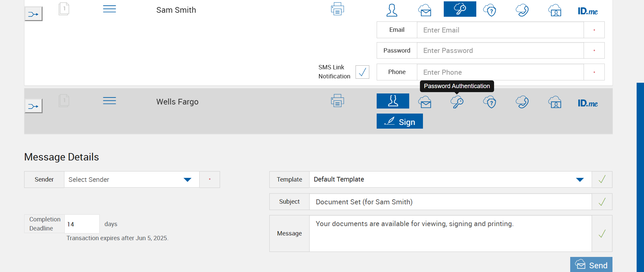
Task: Select the remote ID verification icon for Wells Fargo
Action: tap(555, 102)
